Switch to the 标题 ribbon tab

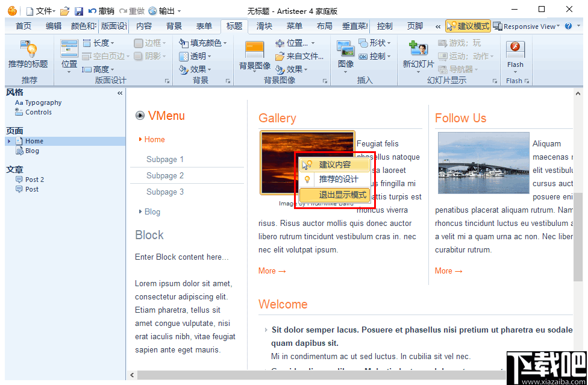(x=234, y=26)
